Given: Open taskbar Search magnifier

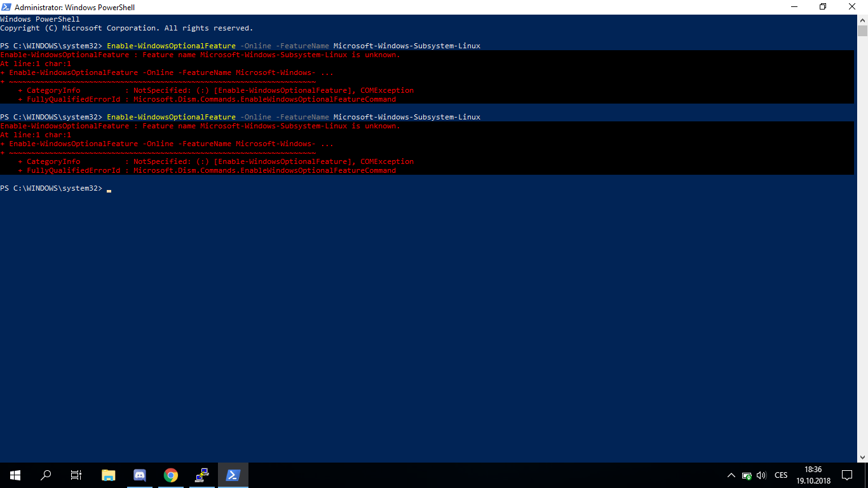Looking at the screenshot, I should pos(46,475).
